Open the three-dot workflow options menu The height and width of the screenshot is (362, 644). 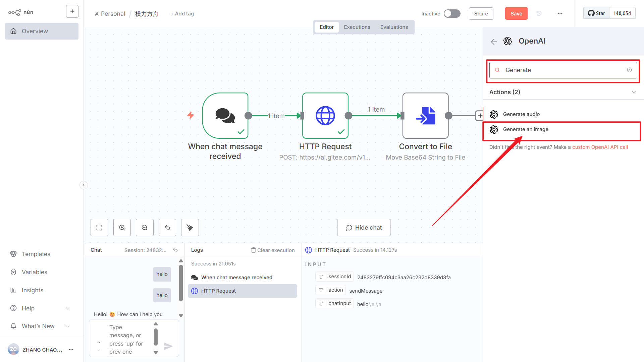(560, 13)
